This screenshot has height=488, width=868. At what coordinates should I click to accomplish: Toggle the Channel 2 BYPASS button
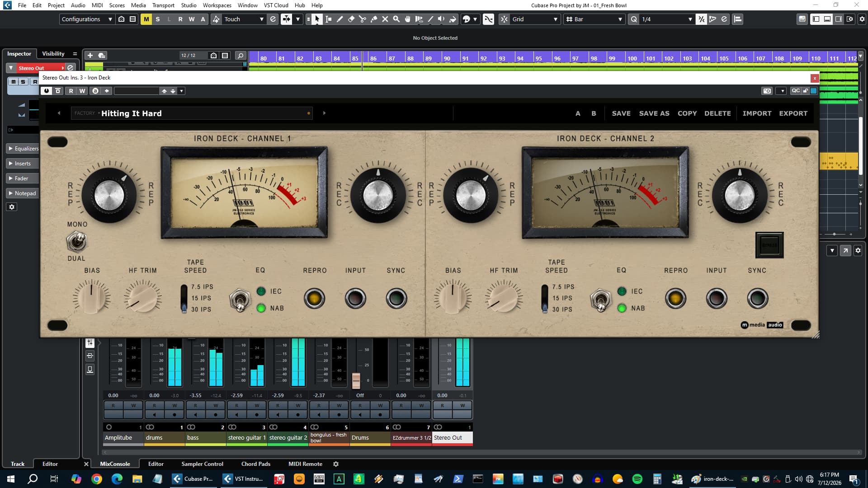[769, 245]
